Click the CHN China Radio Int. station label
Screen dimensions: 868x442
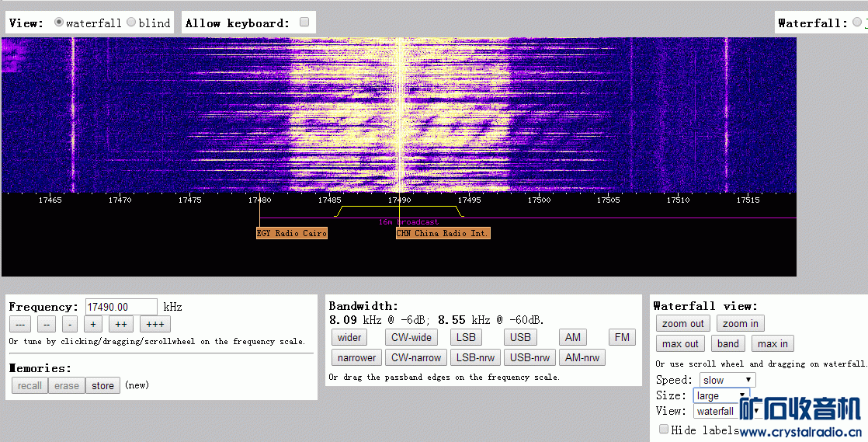[443, 233]
